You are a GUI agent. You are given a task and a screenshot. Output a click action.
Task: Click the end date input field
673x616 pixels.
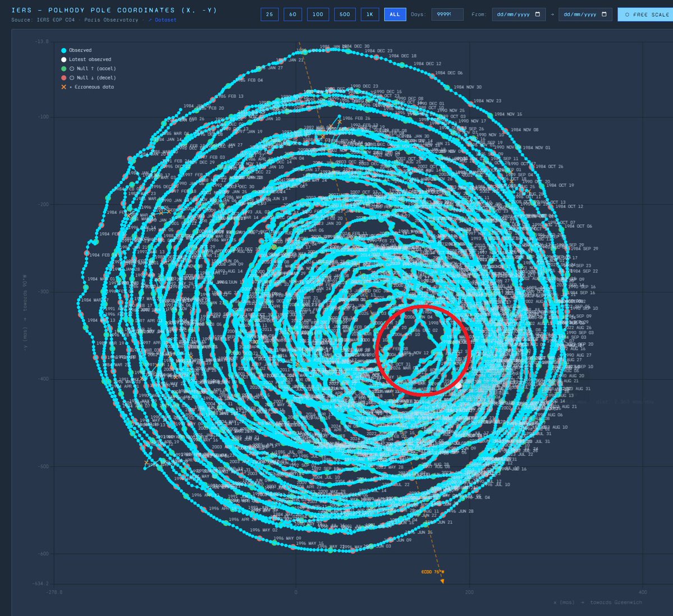click(x=585, y=14)
